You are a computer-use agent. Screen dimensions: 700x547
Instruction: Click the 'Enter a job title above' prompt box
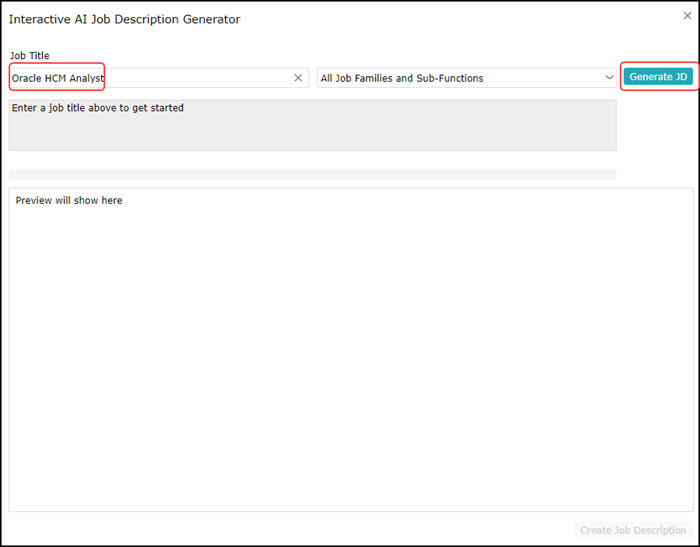[x=312, y=125]
